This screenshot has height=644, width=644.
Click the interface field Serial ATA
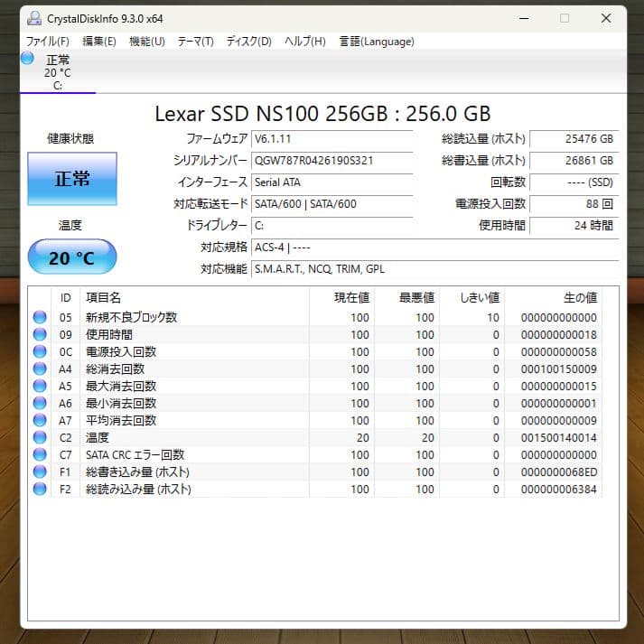tap(332, 182)
